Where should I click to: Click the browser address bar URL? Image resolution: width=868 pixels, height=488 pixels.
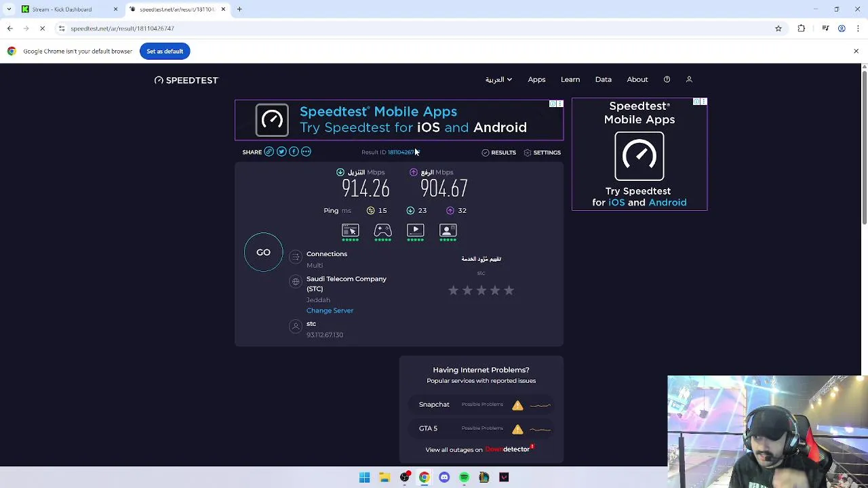point(123,28)
